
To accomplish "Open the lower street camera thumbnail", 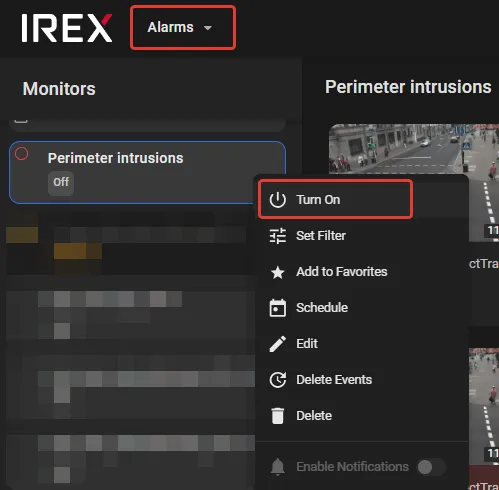I will 484,407.
